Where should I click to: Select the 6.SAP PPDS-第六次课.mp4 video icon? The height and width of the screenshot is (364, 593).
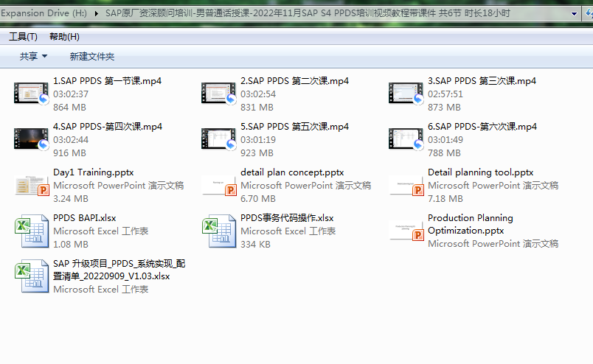[406, 139]
